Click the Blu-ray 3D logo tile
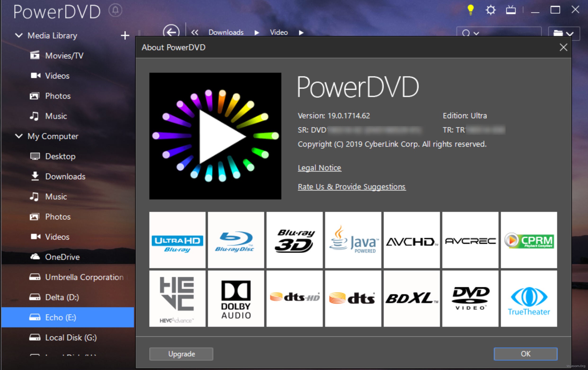Screen dimensions: 588x370 click(x=294, y=240)
